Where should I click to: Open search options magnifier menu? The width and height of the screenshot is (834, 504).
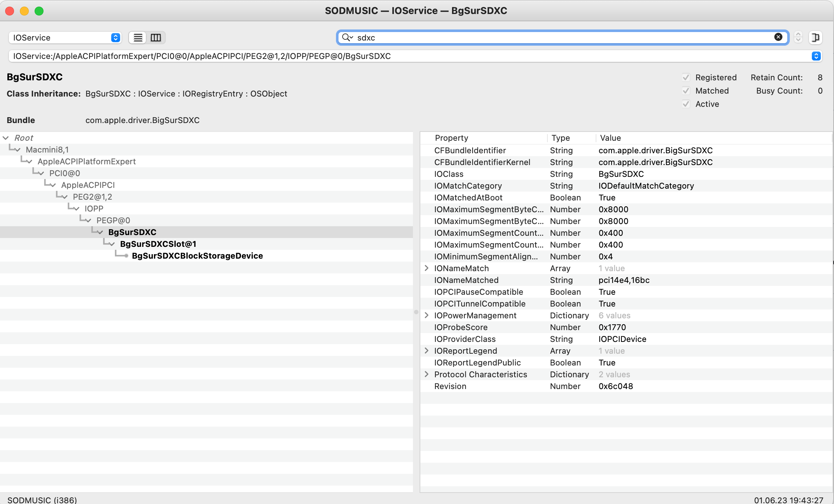point(347,38)
